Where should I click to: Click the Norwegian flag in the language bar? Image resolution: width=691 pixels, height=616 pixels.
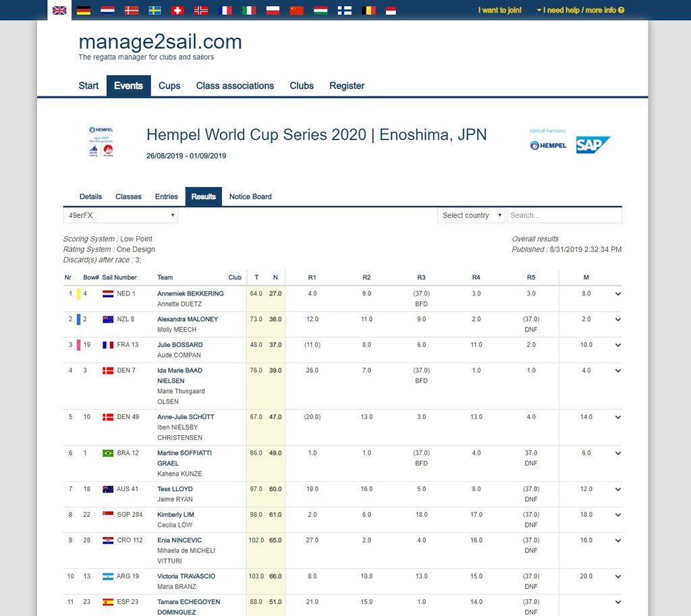point(201,10)
